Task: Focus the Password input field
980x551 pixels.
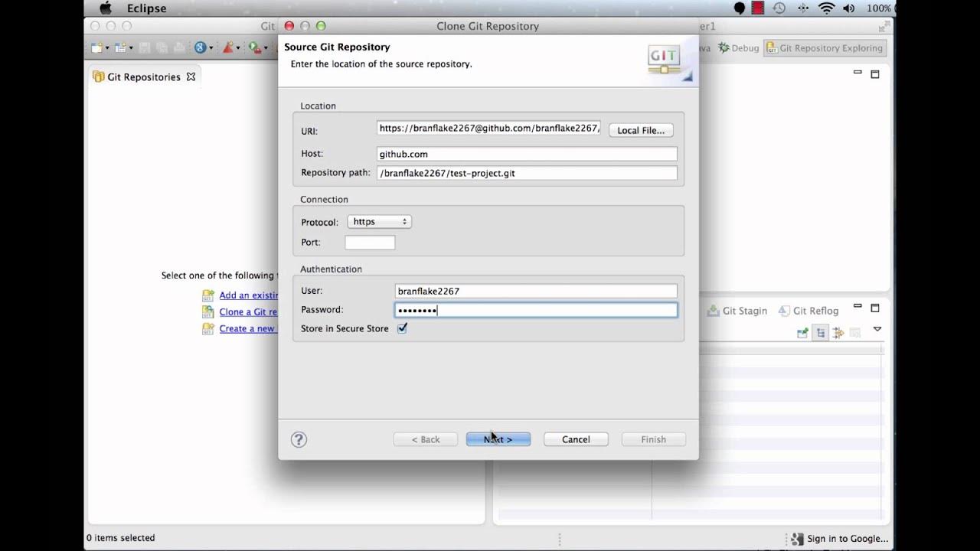Action: click(x=536, y=310)
